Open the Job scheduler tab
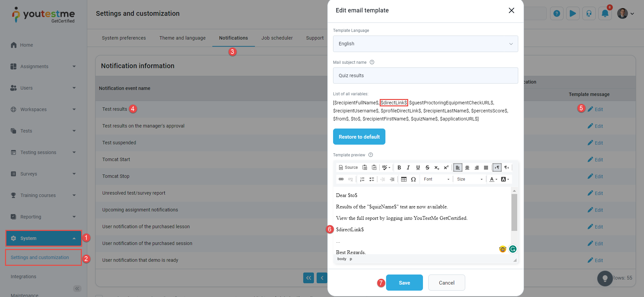 pos(277,38)
